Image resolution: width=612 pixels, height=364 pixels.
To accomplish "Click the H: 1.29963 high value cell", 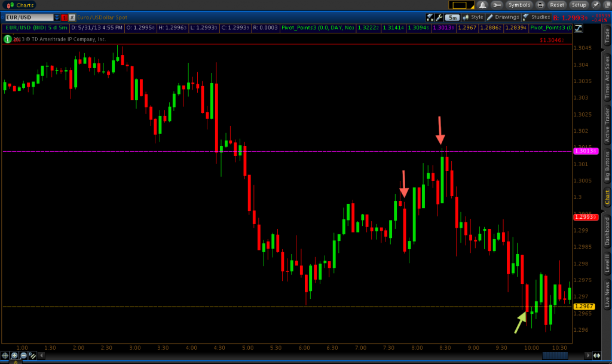I will (173, 27).
